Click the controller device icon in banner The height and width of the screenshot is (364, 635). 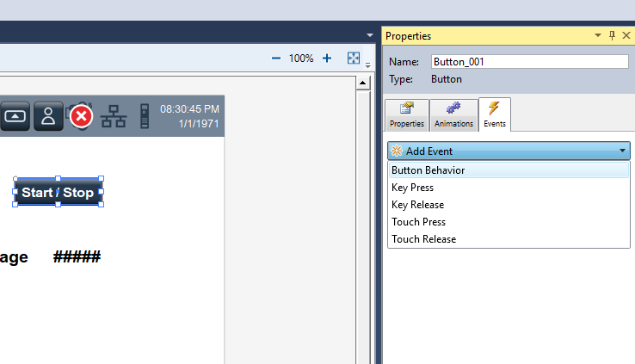[144, 116]
